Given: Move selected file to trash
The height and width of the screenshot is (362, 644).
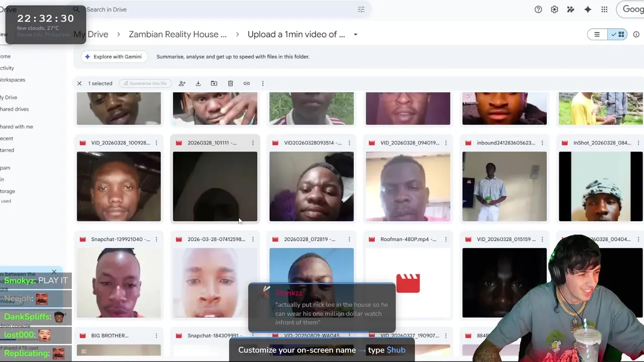Looking at the screenshot, I should pos(230,83).
